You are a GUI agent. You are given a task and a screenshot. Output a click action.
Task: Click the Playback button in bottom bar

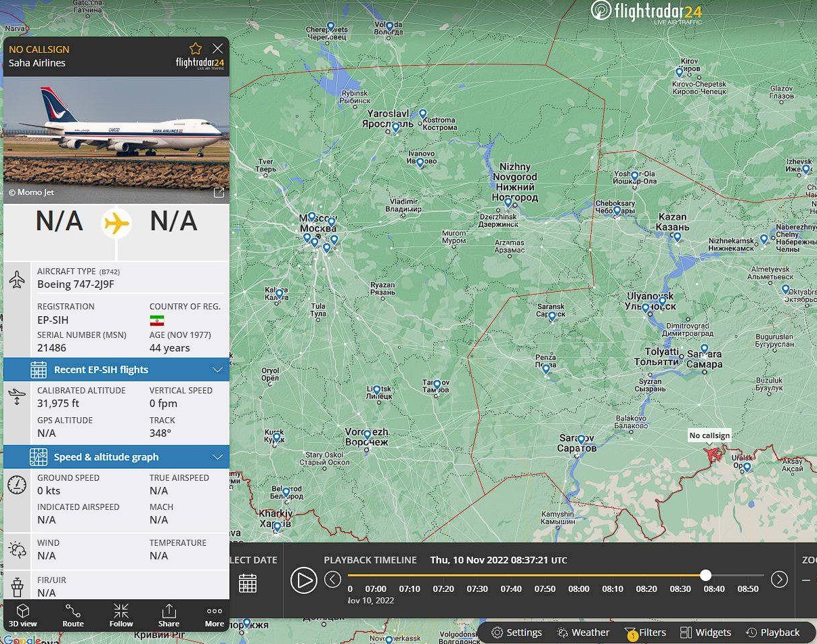point(772,632)
